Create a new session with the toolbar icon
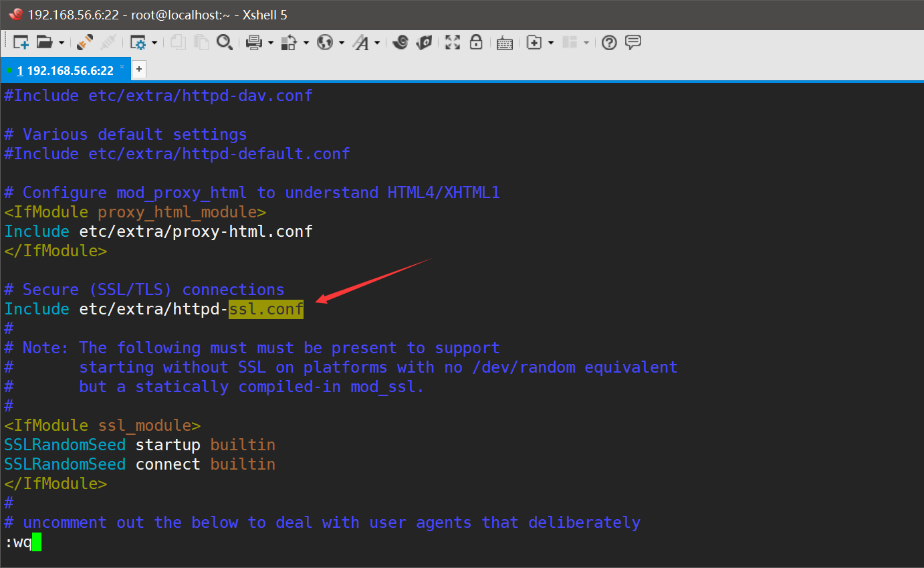This screenshot has height=568, width=924. pyautogui.click(x=21, y=43)
